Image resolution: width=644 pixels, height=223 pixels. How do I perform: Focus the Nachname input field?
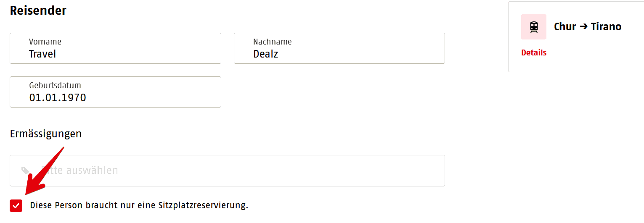[339, 48]
